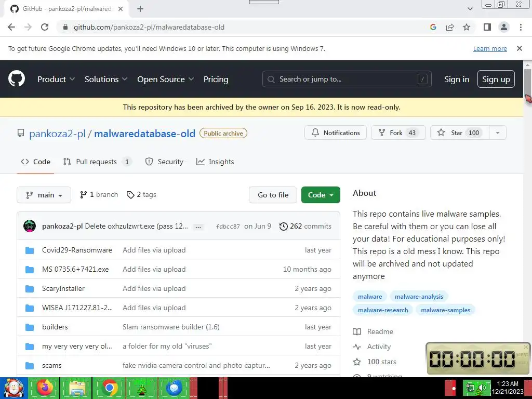The width and height of the screenshot is (532, 399).
Task: Click the ScaryInstaller folder icon
Action: (30, 289)
